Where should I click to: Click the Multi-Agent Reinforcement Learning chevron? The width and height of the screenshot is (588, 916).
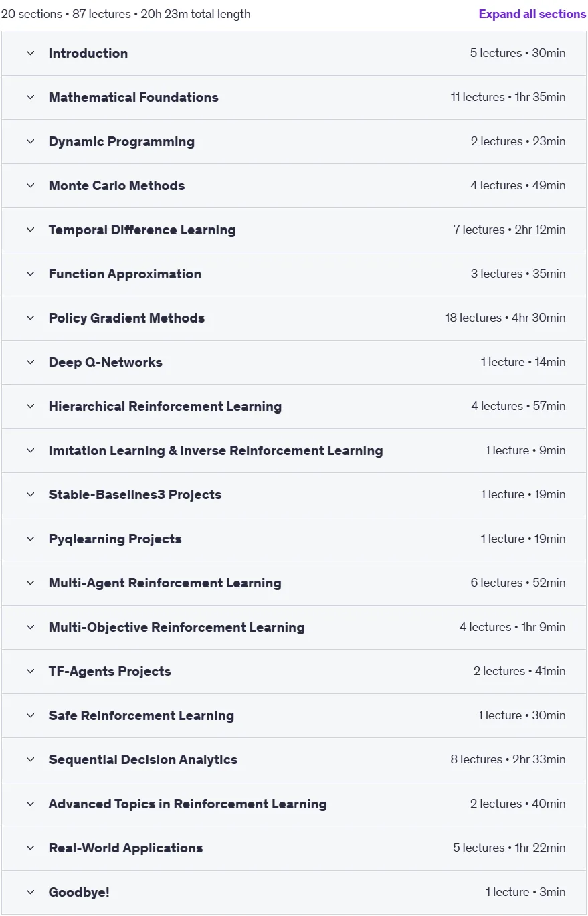click(x=30, y=583)
